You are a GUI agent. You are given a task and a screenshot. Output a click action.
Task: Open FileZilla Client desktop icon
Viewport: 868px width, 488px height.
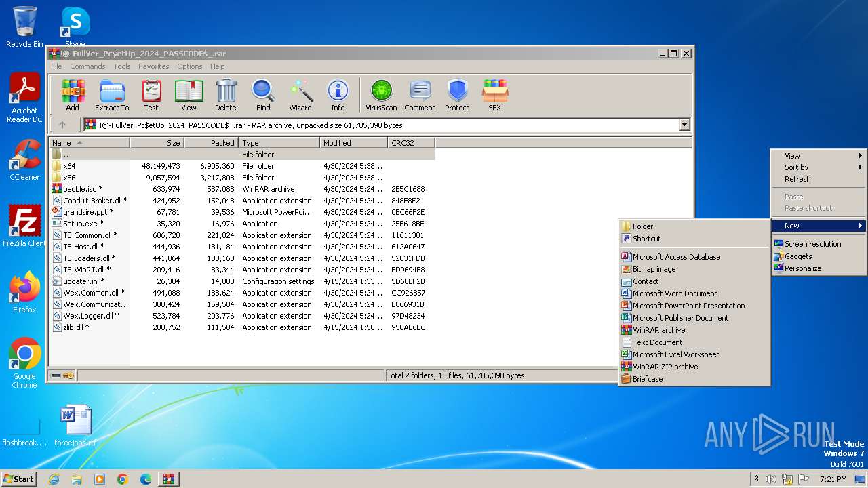(x=24, y=226)
